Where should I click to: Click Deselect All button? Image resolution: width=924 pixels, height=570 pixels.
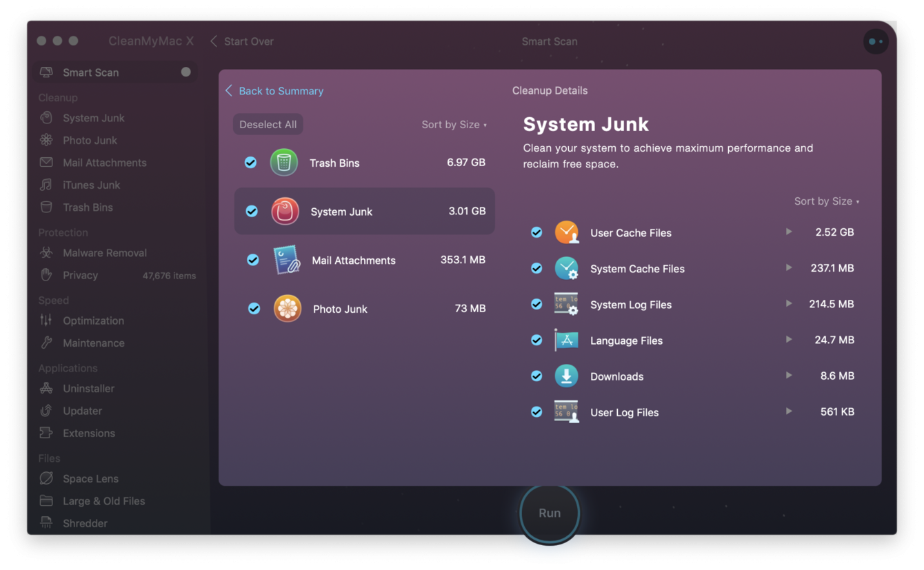[268, 125]
